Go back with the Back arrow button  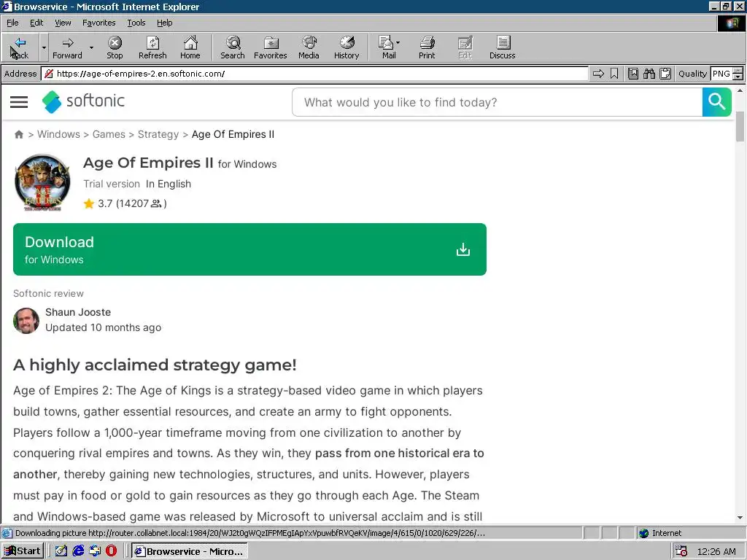20,47
